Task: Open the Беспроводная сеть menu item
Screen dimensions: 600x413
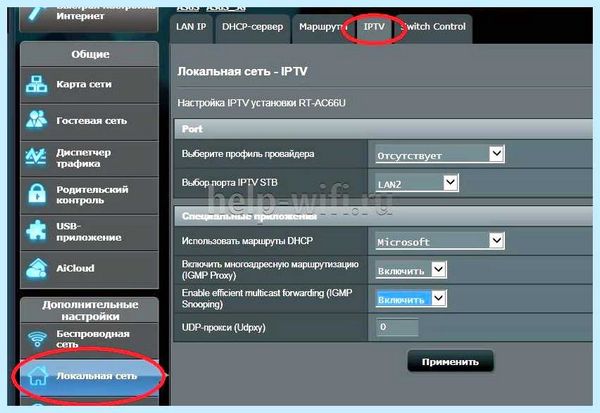Action: (x=90, y=340)
